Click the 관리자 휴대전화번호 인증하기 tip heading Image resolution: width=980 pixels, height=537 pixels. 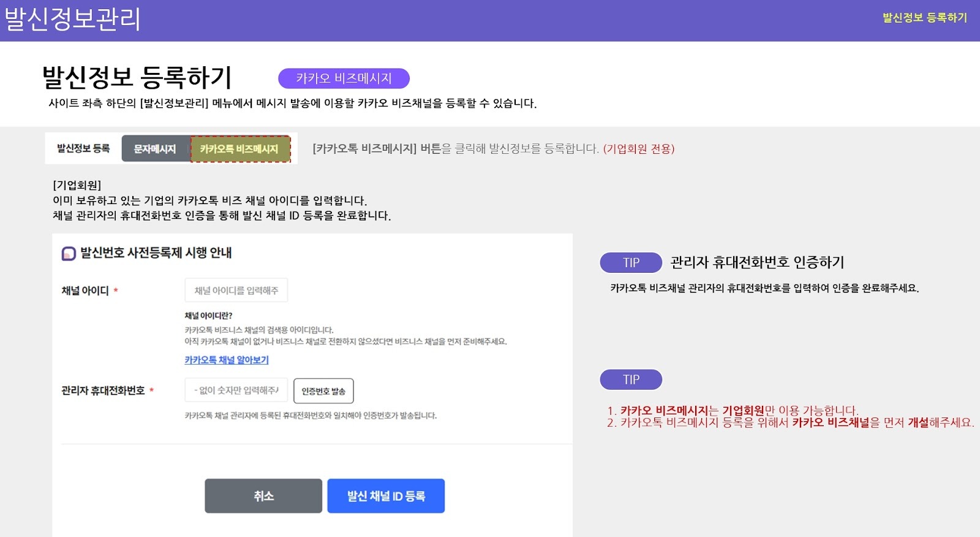tap(757, 262)
